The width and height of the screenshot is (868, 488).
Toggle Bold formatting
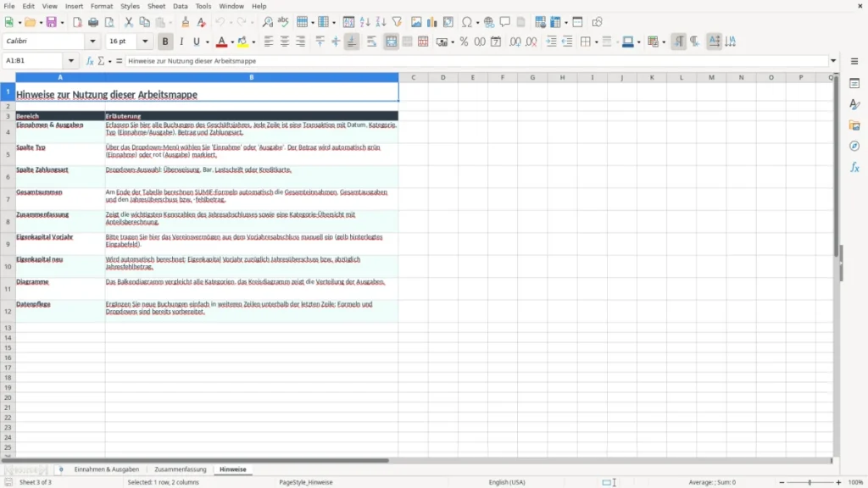(x=165, y=42)
